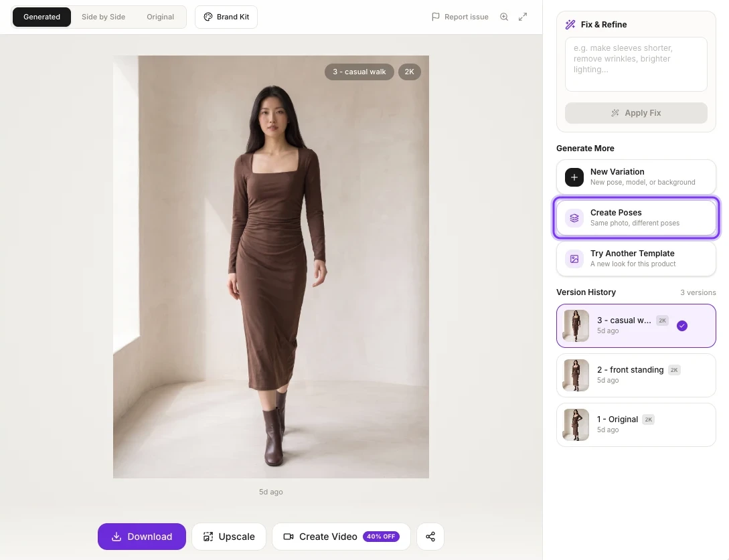
Task: Click the Apply Fix button
Action: coord(636,113)
